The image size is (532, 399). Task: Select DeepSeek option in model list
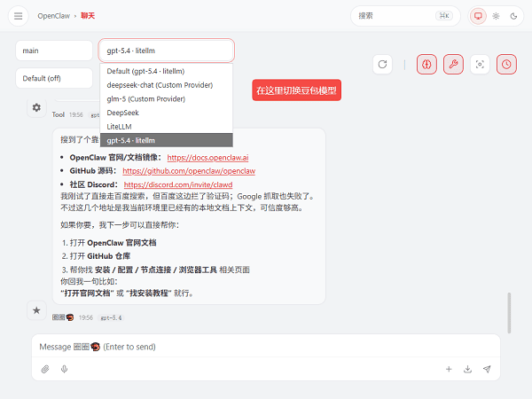[167, 113]
